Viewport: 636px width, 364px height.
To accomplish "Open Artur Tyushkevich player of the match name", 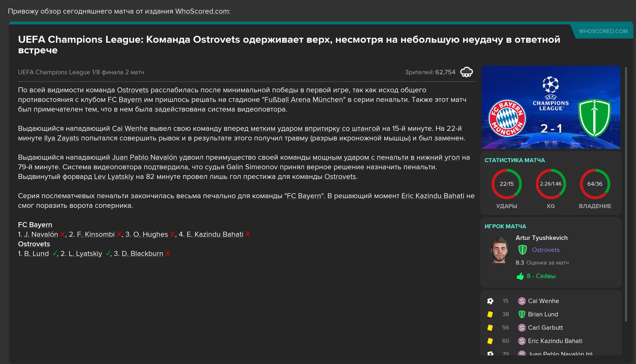I will point(541,238).
